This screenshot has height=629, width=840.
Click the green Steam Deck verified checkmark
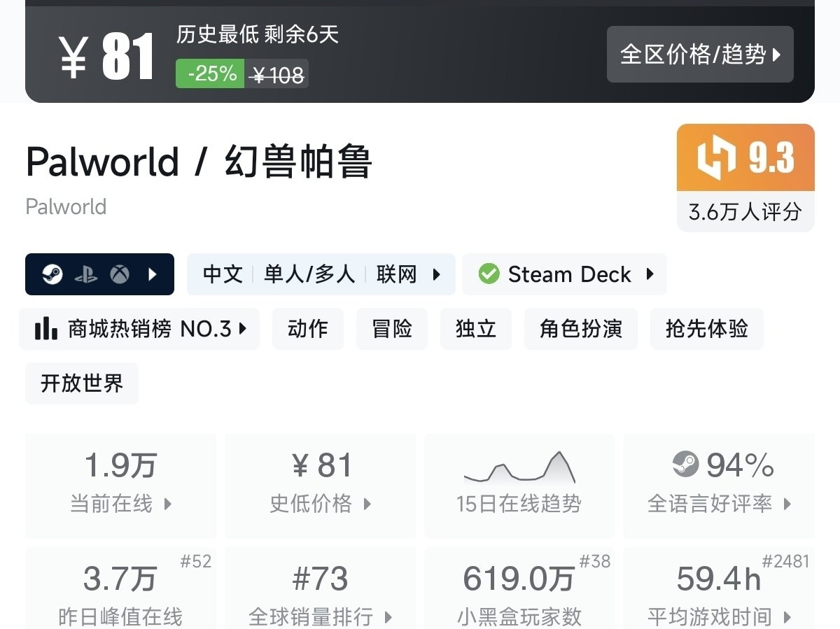point(489,274)
